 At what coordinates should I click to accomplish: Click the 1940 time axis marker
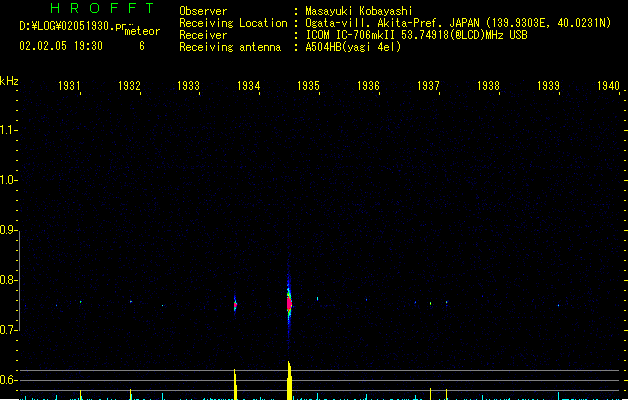[608, 86]
